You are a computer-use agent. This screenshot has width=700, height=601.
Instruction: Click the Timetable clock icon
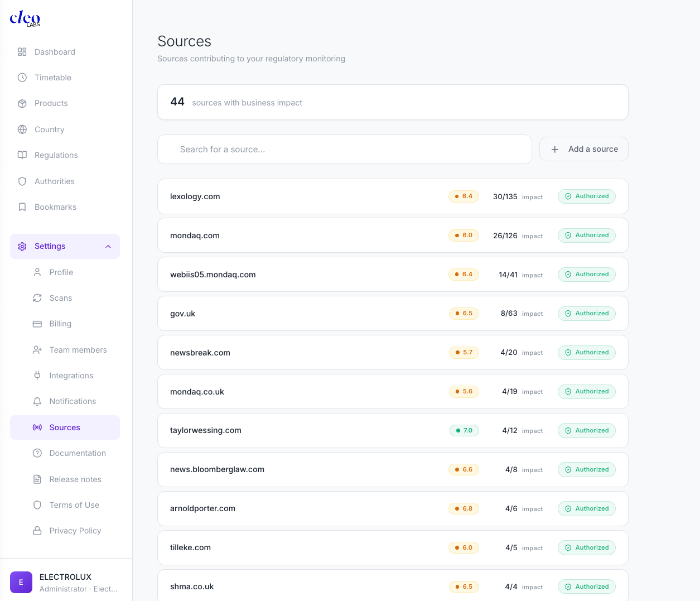(22, 78)
